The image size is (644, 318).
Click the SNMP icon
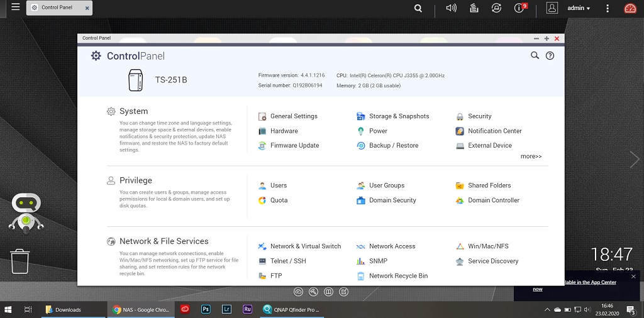[360, 261]
